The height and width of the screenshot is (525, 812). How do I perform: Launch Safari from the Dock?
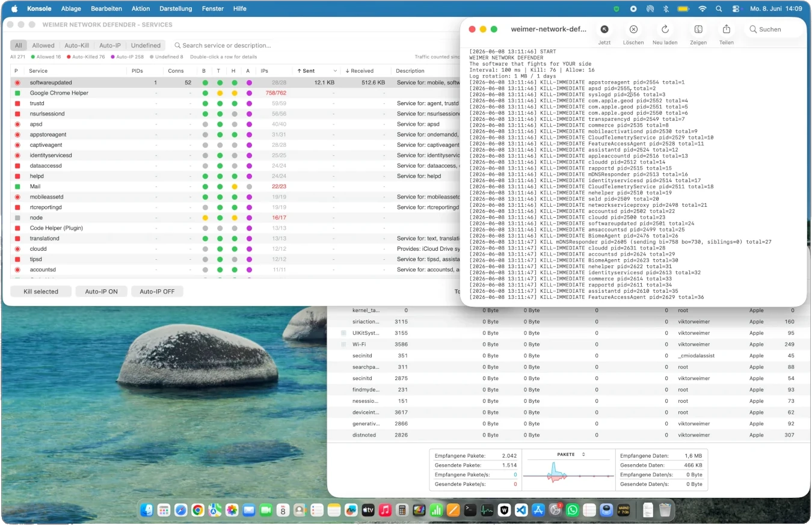[x=180, y=510]
